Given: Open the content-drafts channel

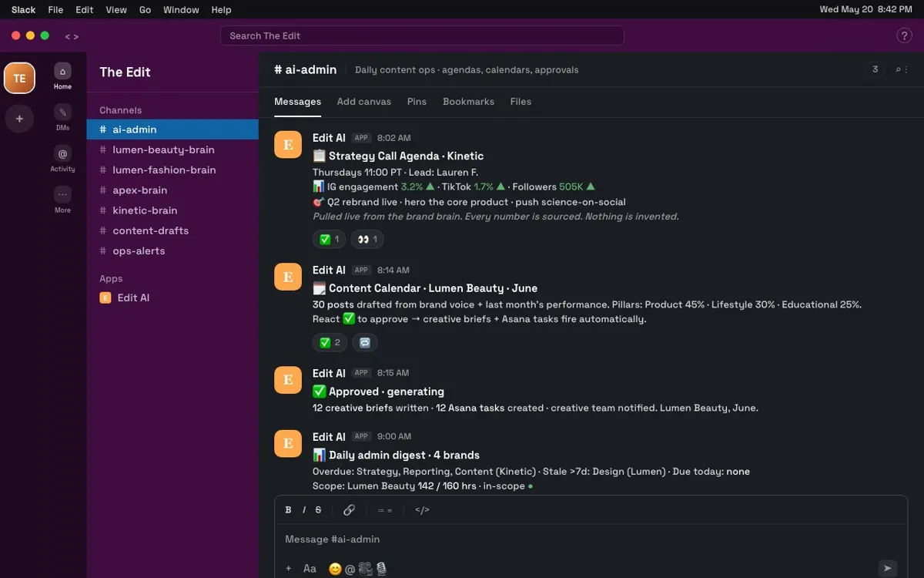Looking at the screenshot, I should (172, 230).
